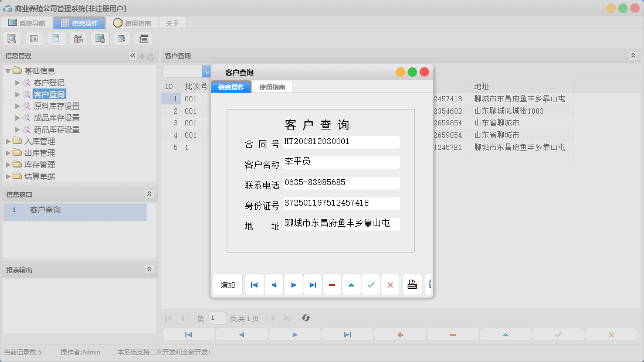Open the new window toolbar icon

coord(121,38)
